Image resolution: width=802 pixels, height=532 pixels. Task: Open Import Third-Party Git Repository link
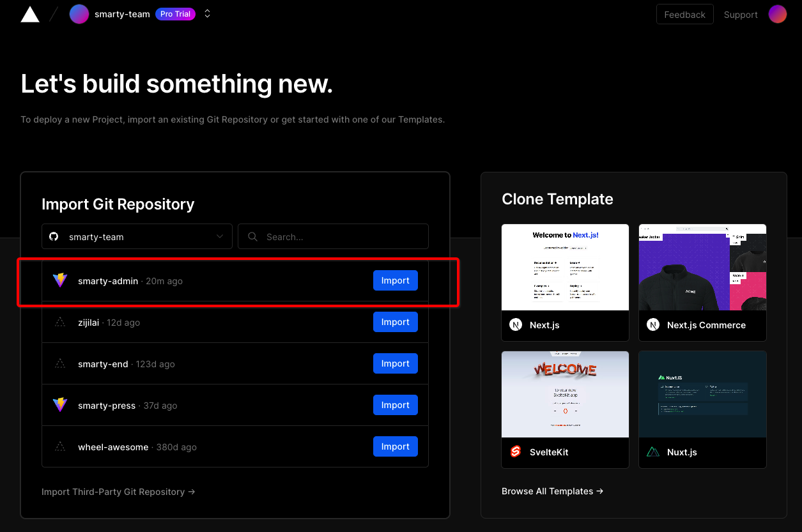118,492
